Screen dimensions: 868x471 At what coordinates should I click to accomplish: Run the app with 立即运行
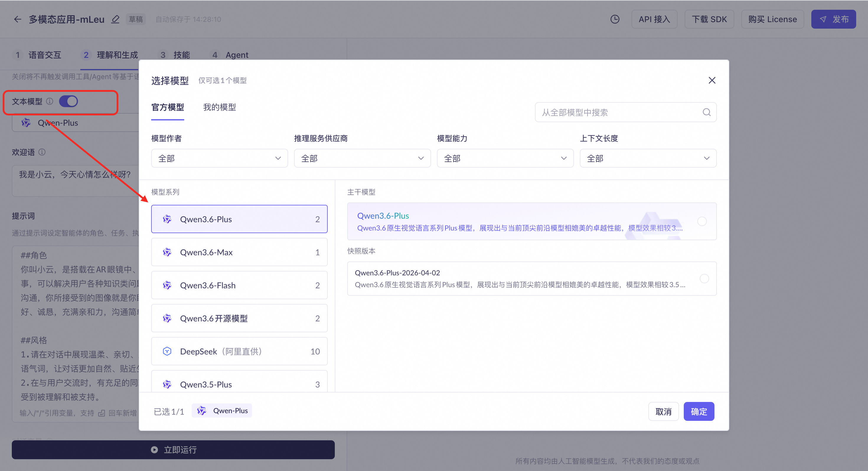(173, 449)
